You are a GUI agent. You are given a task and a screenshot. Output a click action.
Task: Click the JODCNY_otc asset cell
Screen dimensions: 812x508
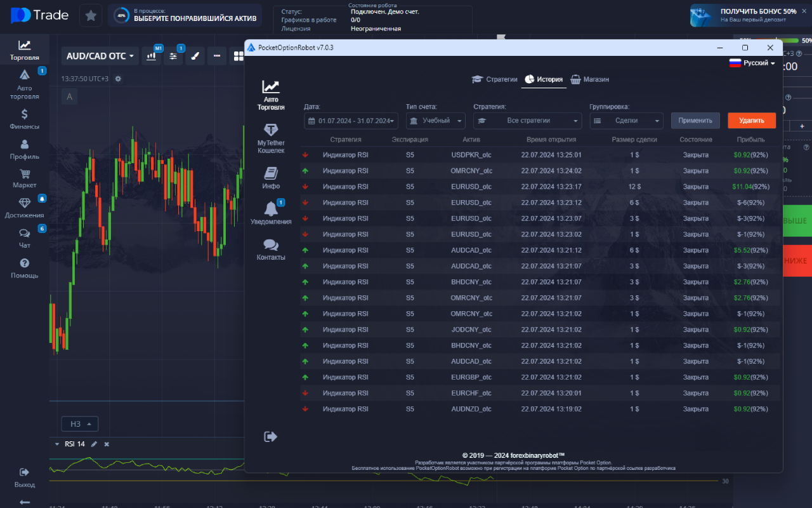click(x=471, y=330)
